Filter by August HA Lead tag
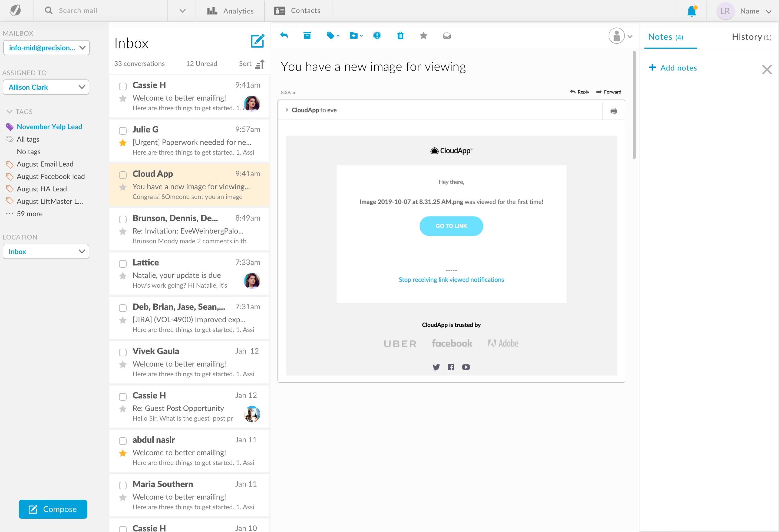Screen dimensions: 779x532 (42, 189)
